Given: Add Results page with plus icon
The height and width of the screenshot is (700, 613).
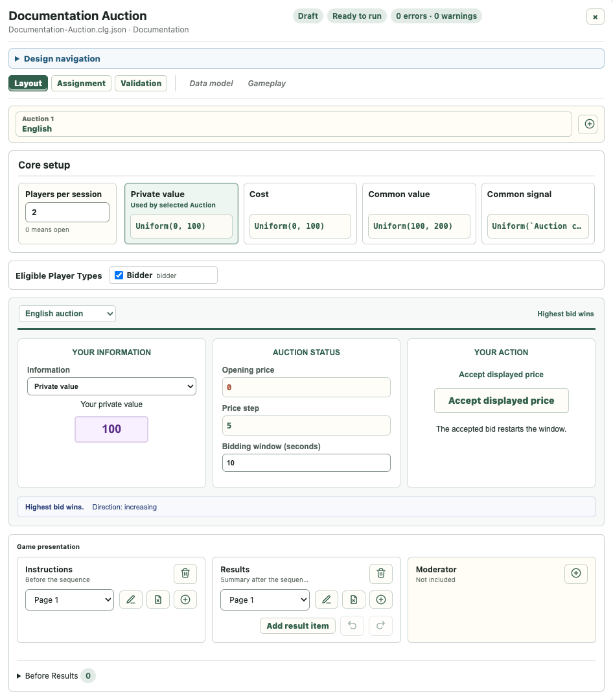Looking at the screenshot, I should 381,600.
